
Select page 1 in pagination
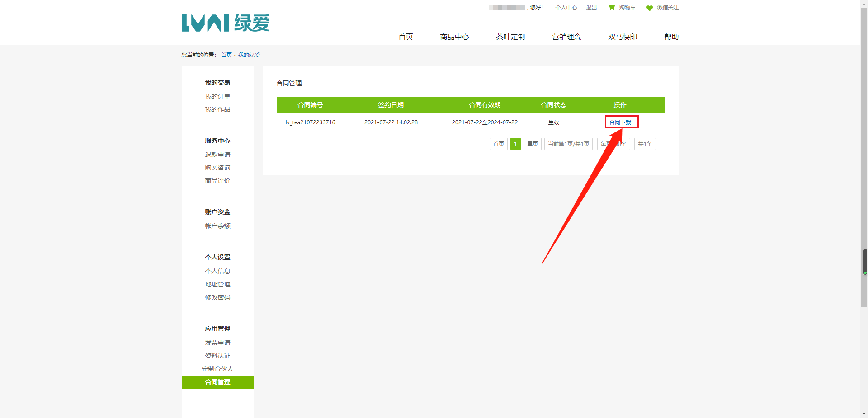coord(515,144)
